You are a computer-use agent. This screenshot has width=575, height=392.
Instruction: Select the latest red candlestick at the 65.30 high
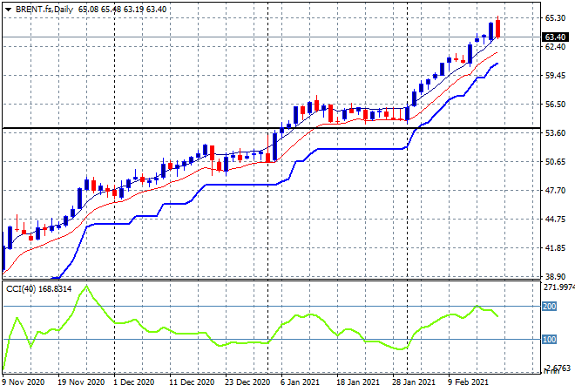[497, 28]
